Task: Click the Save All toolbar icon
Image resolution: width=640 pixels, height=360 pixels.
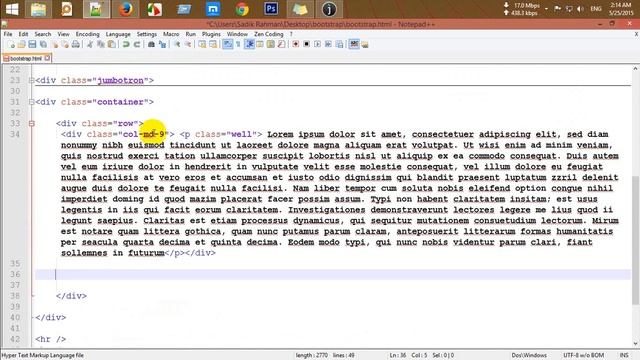Action: click(x=43, y=44)
